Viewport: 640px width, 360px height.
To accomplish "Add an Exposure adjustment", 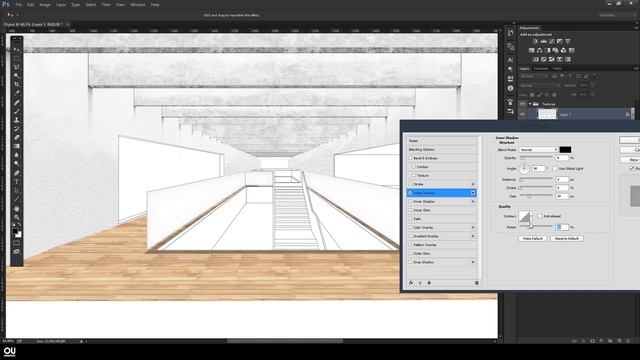I will tap(560, 41).
